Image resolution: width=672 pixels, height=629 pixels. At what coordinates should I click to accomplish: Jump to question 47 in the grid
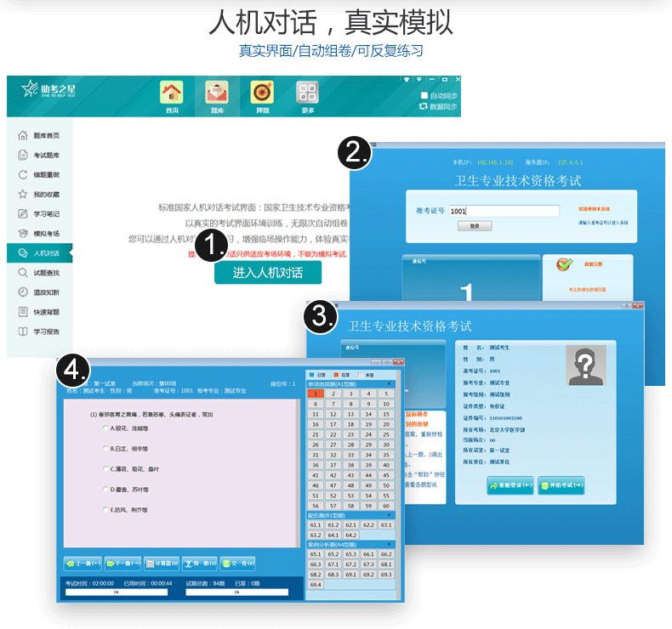pyautogui.click(x=333, y=485)
